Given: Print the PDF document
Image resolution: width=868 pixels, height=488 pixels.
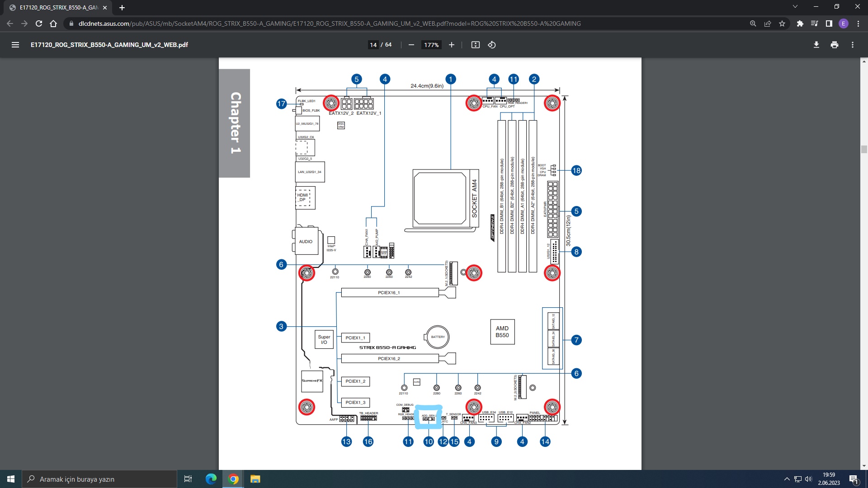Looking at the screenshot, I should coord(835,45).
